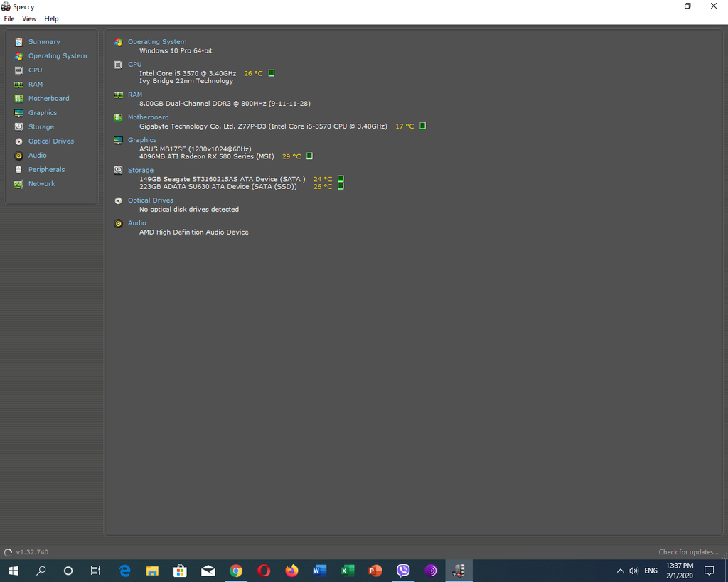
Task: Click the Windows 10 Pro 64-bit text
Action: tap(176, 50)
